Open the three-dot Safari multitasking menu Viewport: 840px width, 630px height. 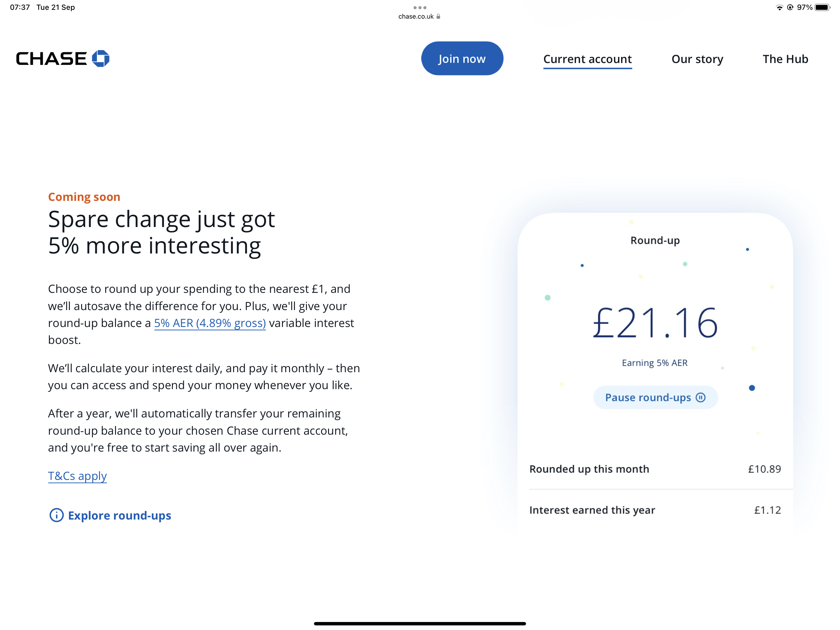point(420,8)
